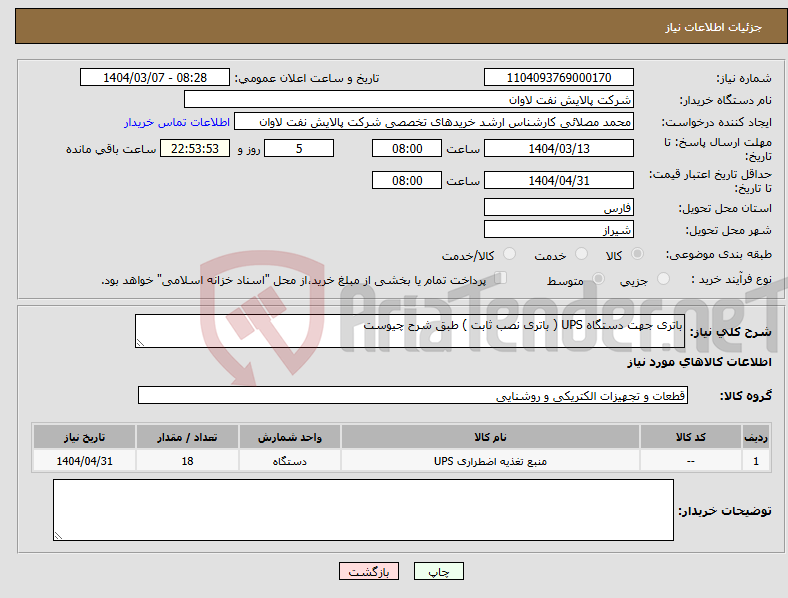Click the resize handle of buyer notes textarea

(58, 536)
